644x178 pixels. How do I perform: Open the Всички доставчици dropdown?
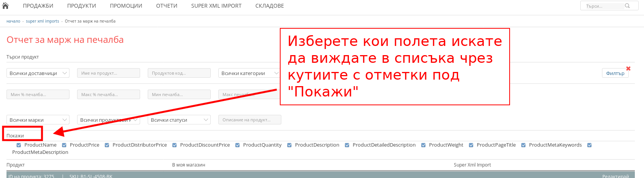click(x=38, y=73)
